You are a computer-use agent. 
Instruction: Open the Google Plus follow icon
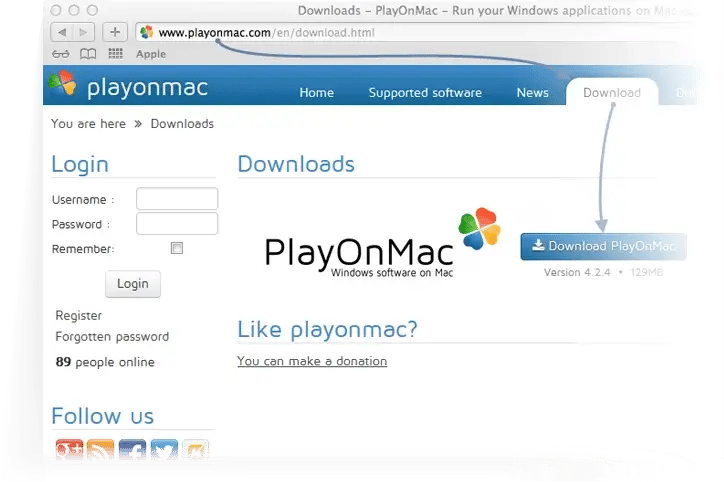click(x=69, y=449)
